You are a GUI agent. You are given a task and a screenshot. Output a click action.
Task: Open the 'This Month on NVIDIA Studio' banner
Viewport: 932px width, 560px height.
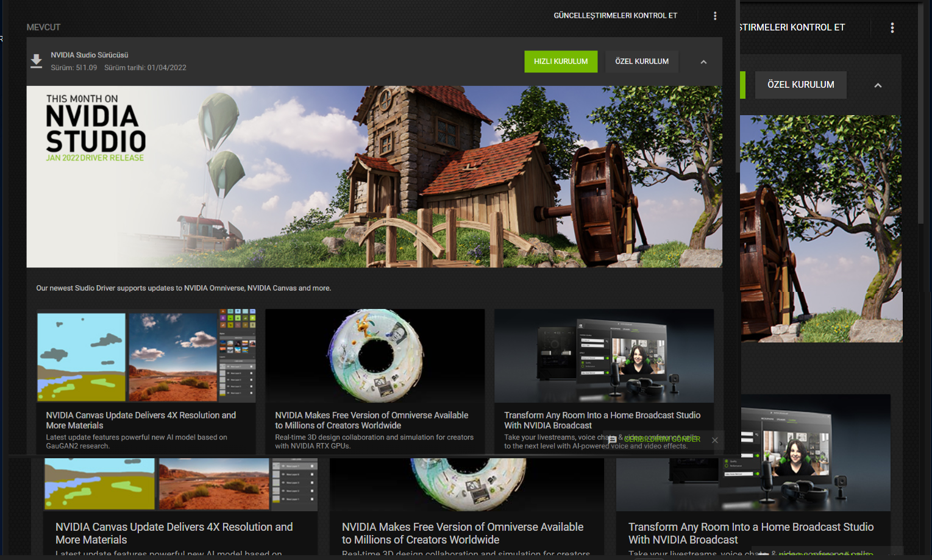pyautogui.click(x=374, y=177)
